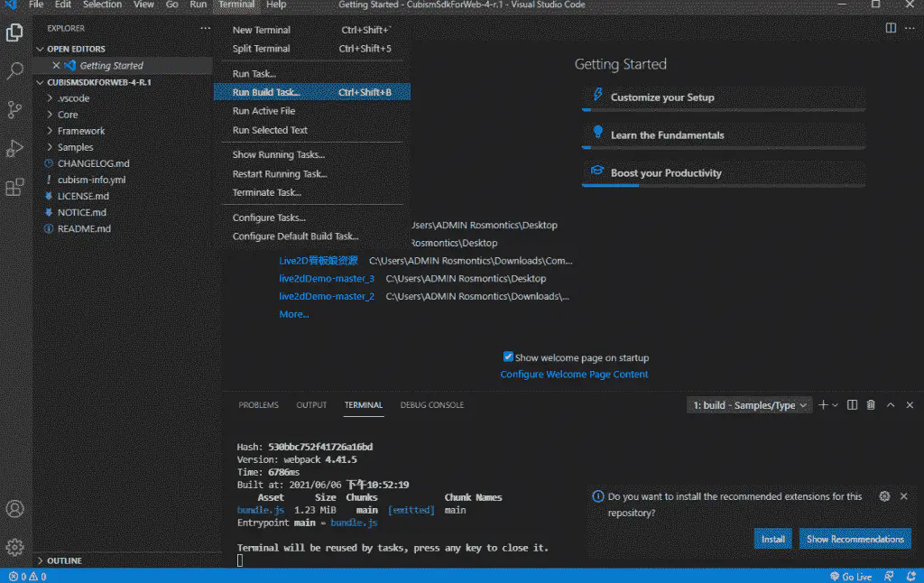This screenshot has height=583, width=924.
Task: Select Run Build Task... entry
Action: pos(311,92)
